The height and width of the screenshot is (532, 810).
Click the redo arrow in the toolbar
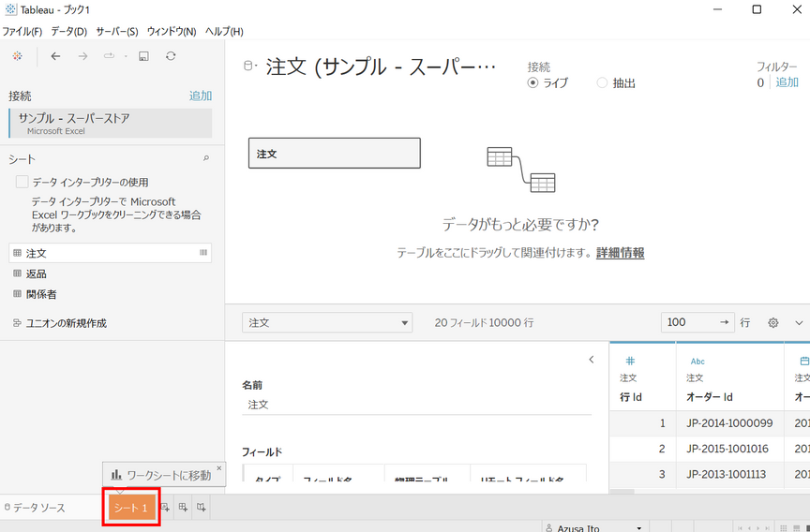109,56
